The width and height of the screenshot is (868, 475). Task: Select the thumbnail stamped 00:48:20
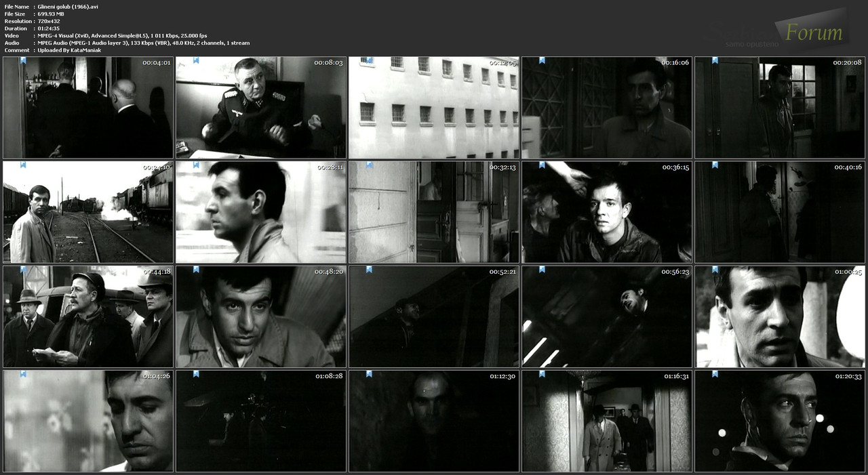(261, 316)
